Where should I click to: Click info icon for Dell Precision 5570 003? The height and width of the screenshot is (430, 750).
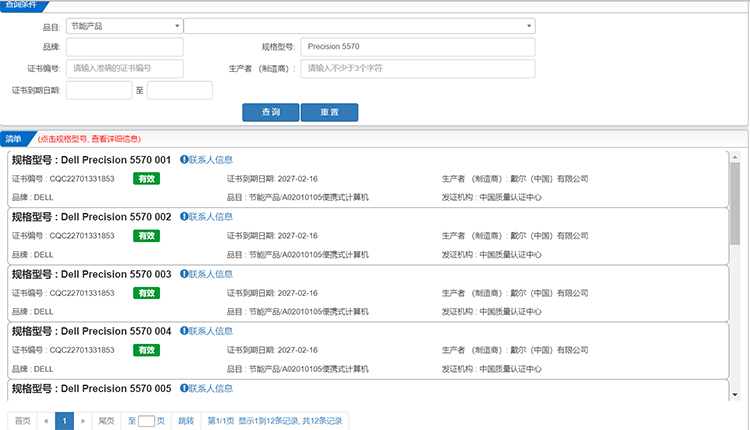184,274
